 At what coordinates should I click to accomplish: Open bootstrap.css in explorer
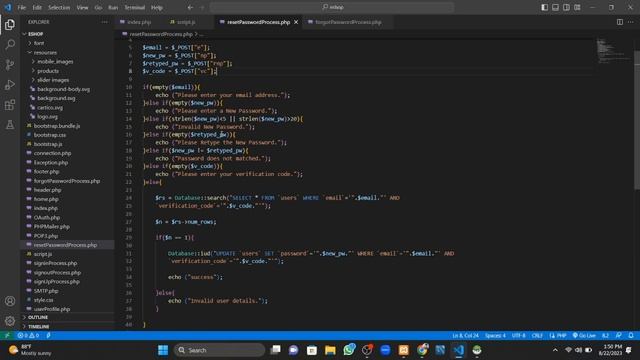coord(50,135)
